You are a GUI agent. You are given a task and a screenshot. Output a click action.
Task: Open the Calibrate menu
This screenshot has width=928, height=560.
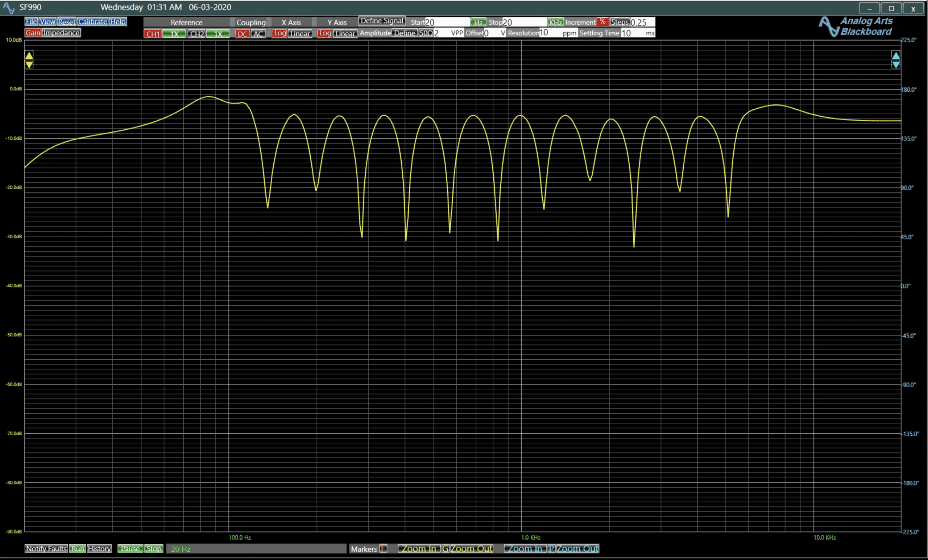coord(93,21)
